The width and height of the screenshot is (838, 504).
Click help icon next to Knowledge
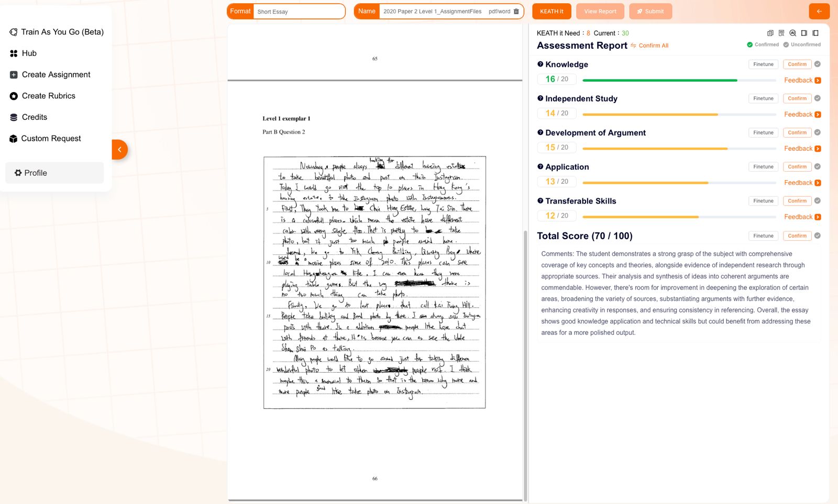(x=540, y=64)
